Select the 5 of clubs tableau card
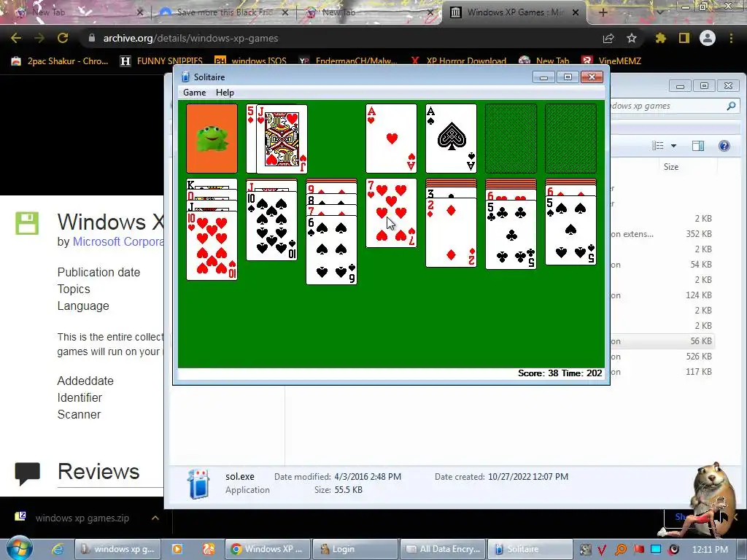Image resolution: width=747 pixels, height=560 pixels. pos(511,235)
